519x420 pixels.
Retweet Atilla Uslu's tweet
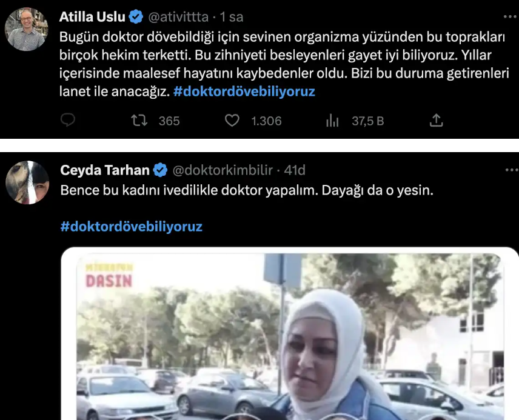point(139,121)
